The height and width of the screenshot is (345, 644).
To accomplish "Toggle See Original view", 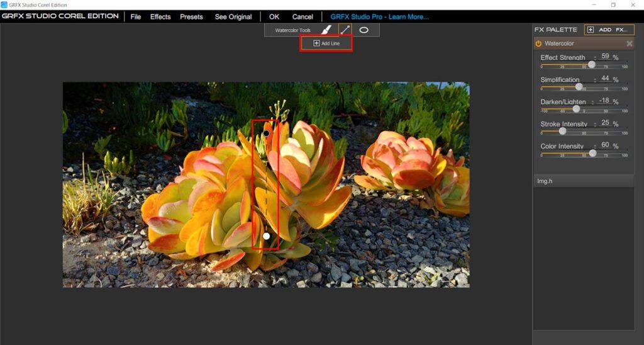I will (233, 17).
